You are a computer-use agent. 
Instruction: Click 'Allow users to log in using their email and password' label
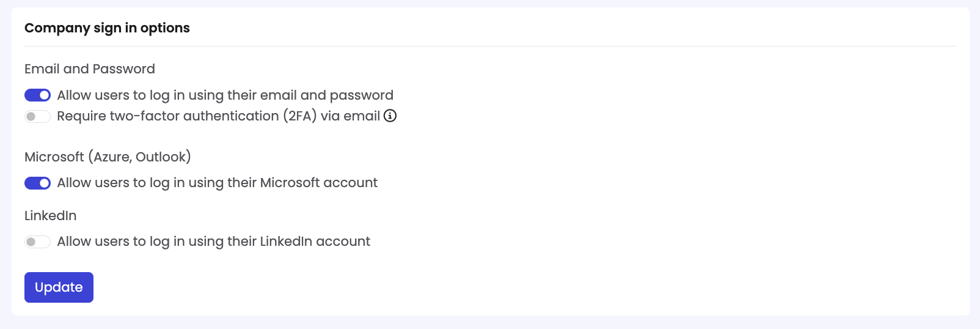225,95
